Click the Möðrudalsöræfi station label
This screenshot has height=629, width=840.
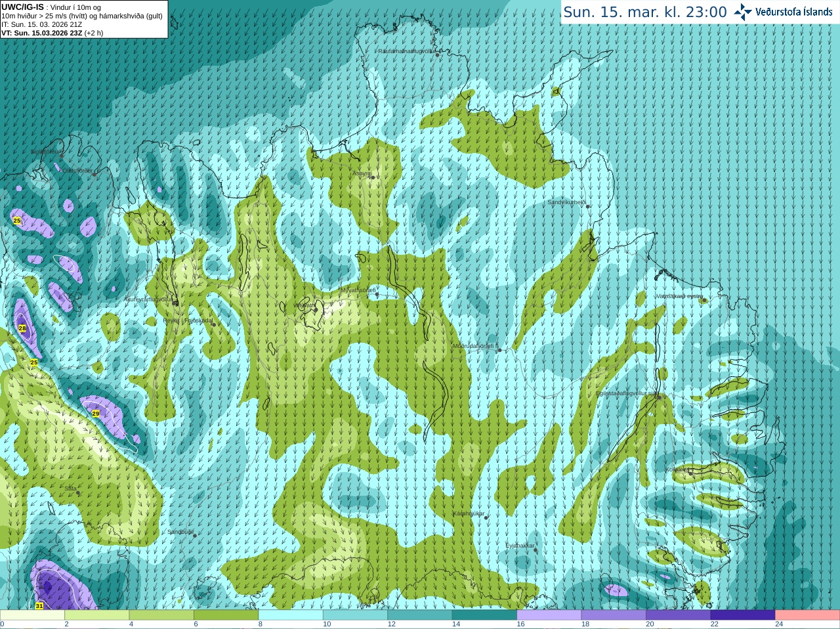pos(475,346)
